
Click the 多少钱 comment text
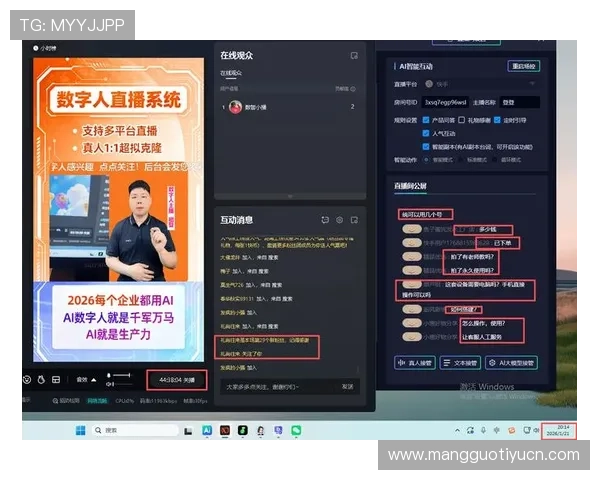488,229
